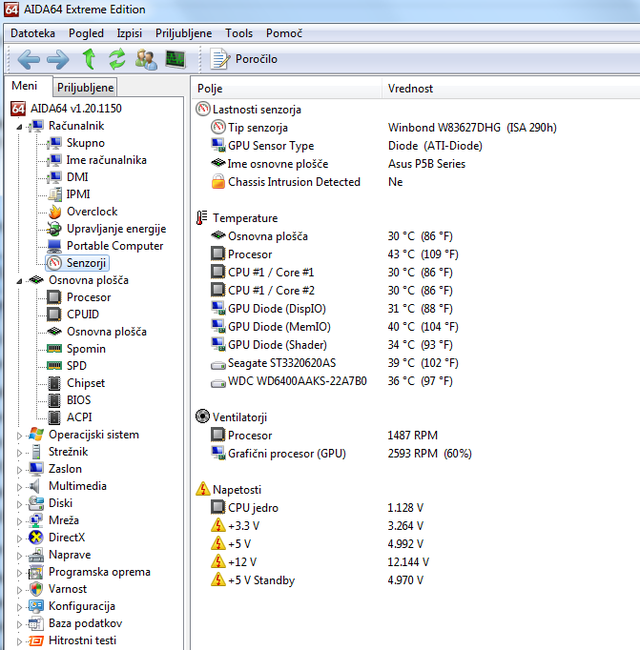The width and height of the screenshot is (640, 650).
Task: Click the CPUID chip icon
Action: [54, 314]
